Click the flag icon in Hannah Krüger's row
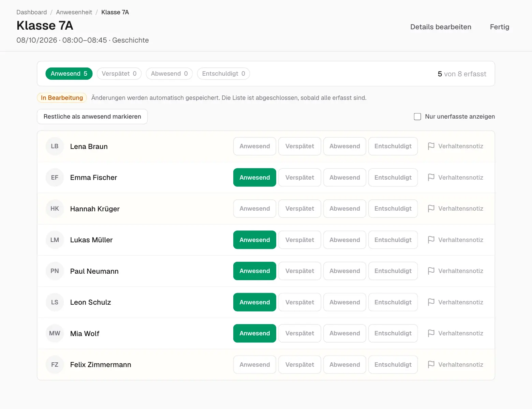 [431, 209]
